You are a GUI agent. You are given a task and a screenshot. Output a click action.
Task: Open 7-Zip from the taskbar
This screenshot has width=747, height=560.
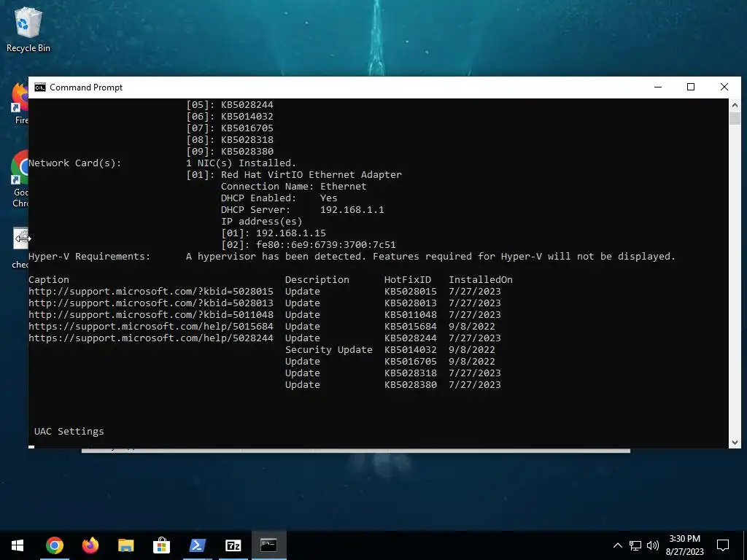click(233, 545)
